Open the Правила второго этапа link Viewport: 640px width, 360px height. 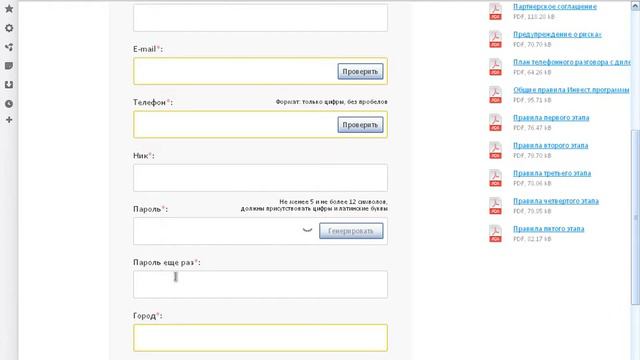click(551, 145)
